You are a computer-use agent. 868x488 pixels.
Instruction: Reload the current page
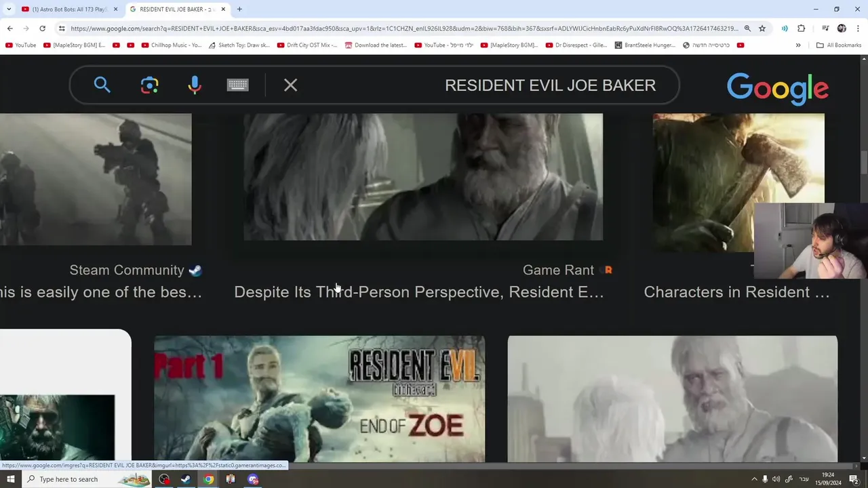(42, 28)
